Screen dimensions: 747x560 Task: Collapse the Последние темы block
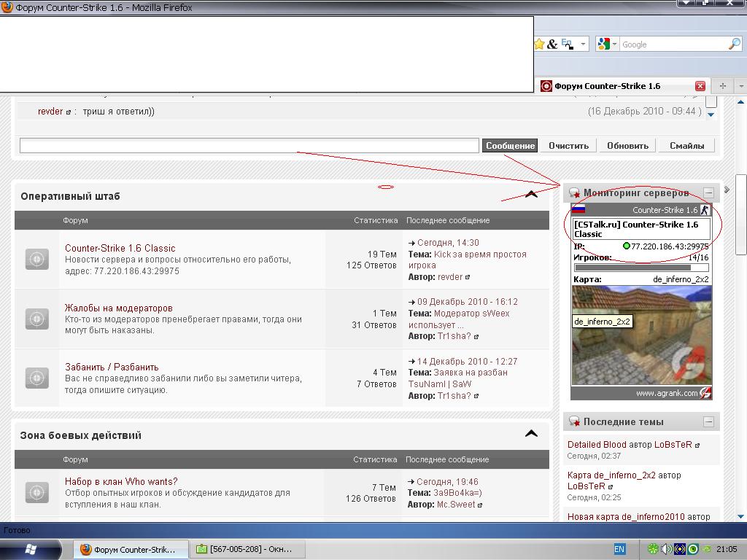coord(708,421)
